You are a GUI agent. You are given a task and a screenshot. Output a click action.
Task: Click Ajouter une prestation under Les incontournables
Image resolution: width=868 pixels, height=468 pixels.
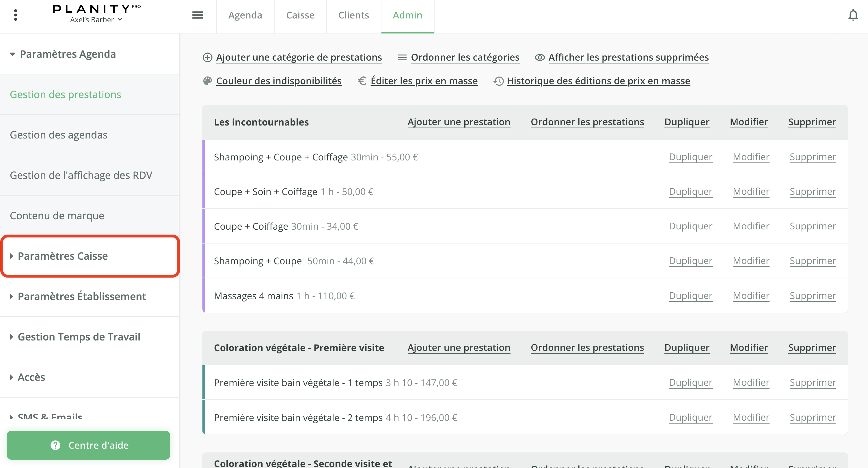click(x=459, y=122)
